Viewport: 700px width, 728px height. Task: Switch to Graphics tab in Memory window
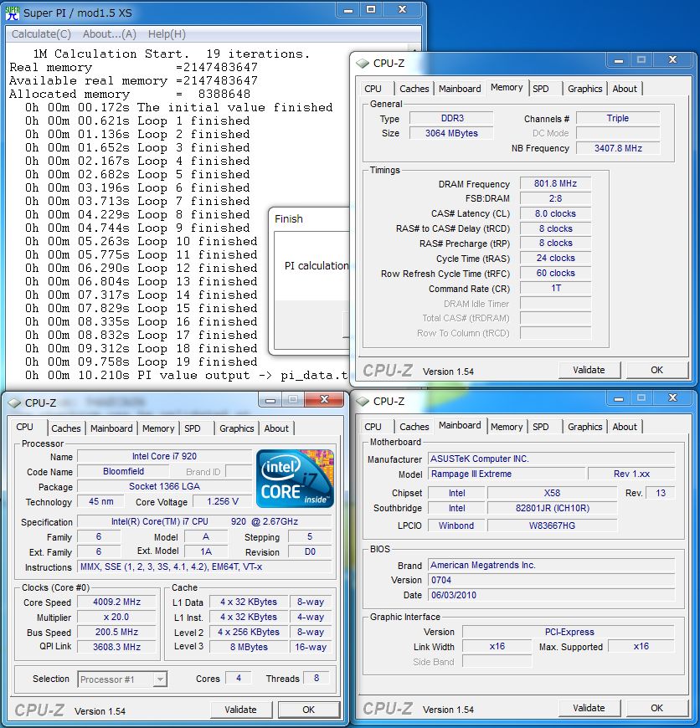pos(584,89)
